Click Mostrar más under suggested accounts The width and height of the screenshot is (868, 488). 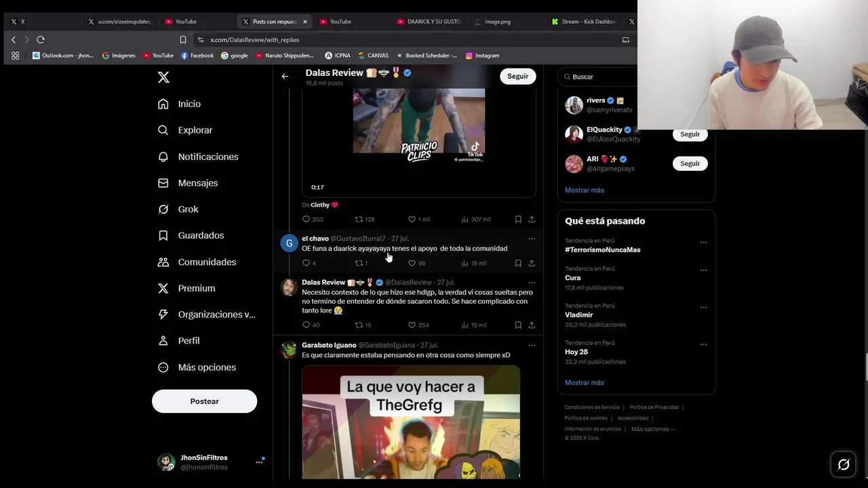585,190
